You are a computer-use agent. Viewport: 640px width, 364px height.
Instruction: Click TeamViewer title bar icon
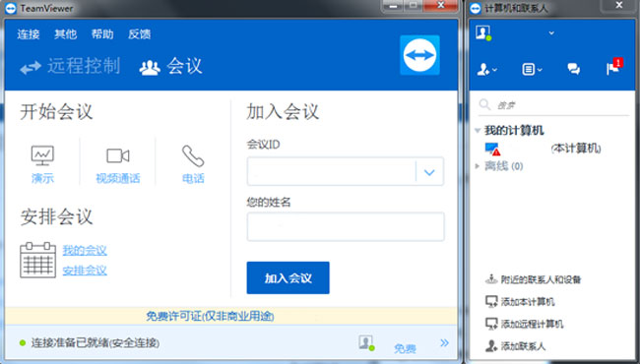click(x=11, y=8)
